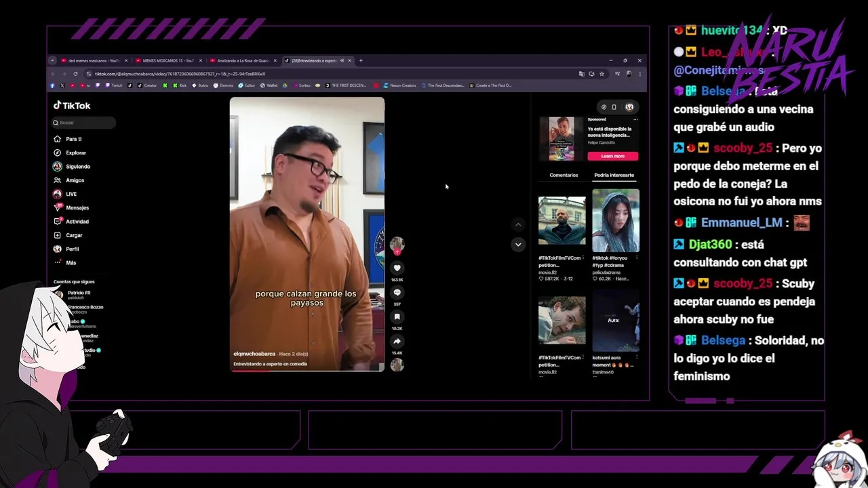Open comments via speech bubble icon

tap(397, 293)
